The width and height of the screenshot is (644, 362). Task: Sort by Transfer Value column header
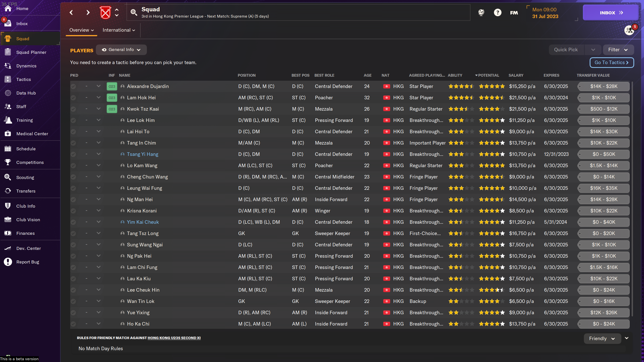click(593, 75)
